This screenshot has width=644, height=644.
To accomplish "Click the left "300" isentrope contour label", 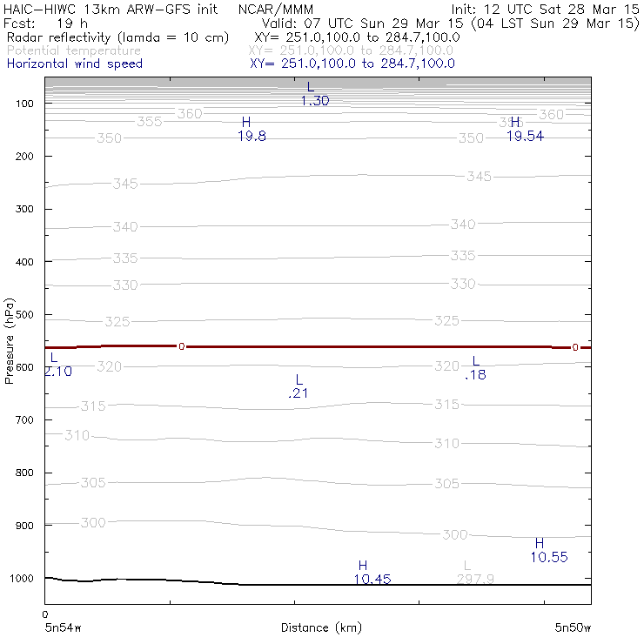I will [x=93, y=523].
